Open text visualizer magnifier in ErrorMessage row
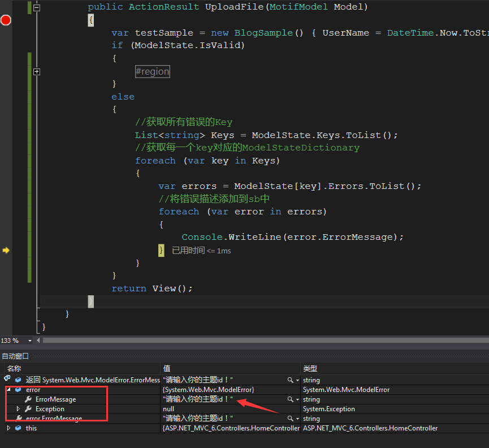Image resolution: width=489 pixels, height=448 pixels. (291, 399)
